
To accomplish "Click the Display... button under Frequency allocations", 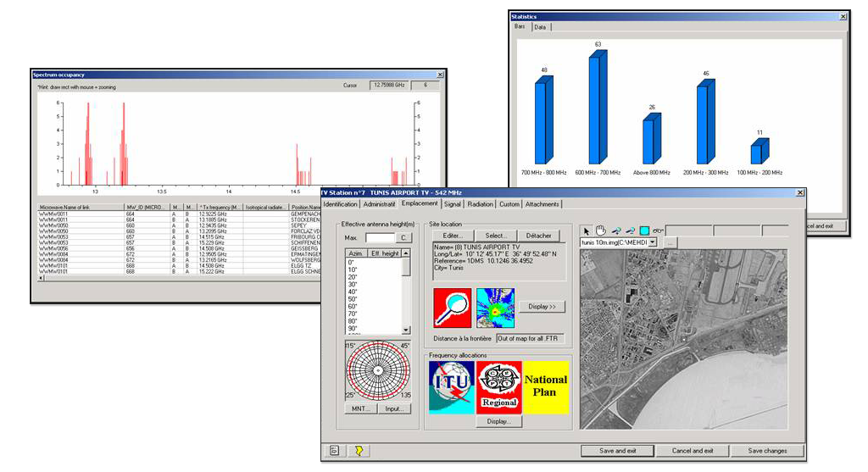I will (x=498, y=422).
